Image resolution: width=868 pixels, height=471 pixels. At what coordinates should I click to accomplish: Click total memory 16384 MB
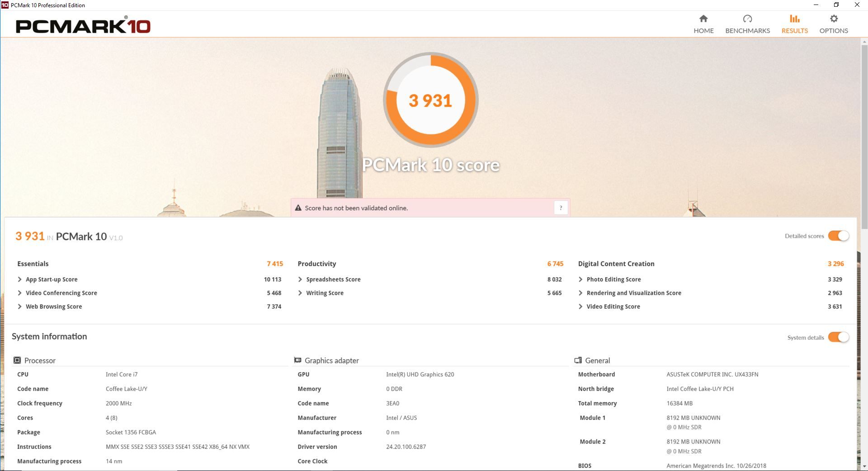[679, 403]
